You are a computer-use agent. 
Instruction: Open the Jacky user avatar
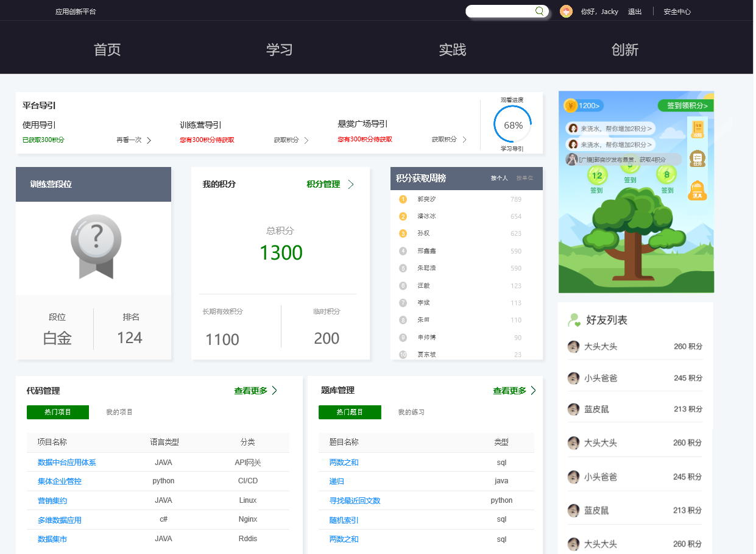566,12
